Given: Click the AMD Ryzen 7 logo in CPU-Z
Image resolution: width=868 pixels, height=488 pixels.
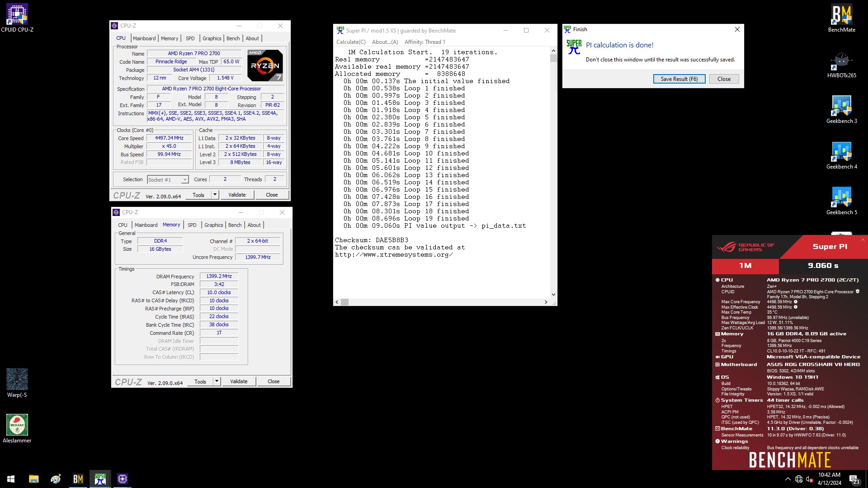Looking at the screenshot, I should (x=265, y=66).
